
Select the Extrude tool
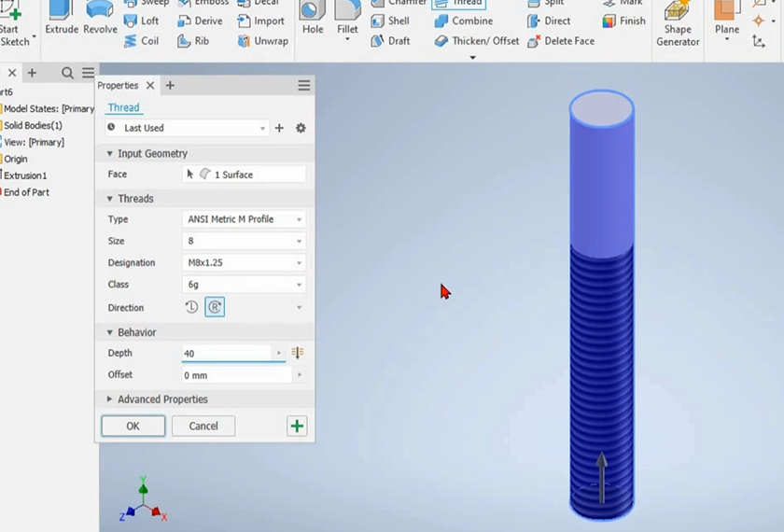62,19
